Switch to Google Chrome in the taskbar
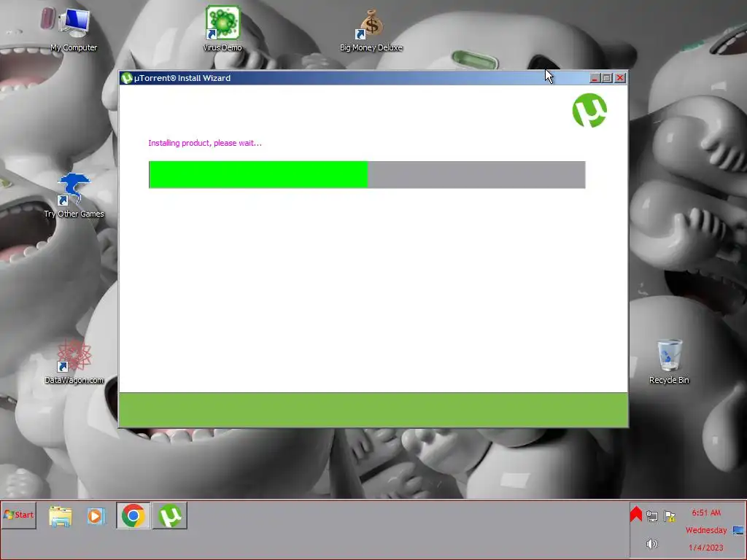 point(133,516)
